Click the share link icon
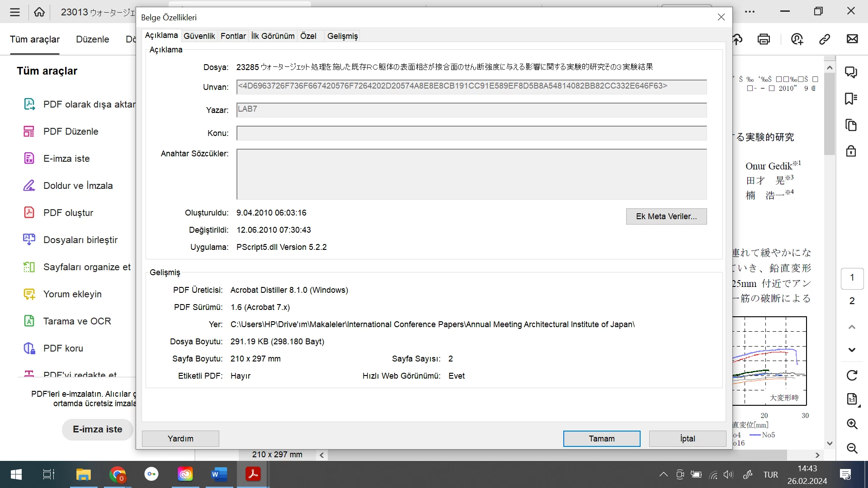 (x=825, y=39)
